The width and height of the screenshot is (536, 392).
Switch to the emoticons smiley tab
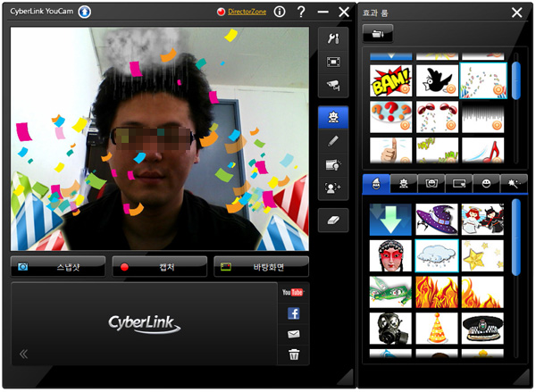point(486,184)
